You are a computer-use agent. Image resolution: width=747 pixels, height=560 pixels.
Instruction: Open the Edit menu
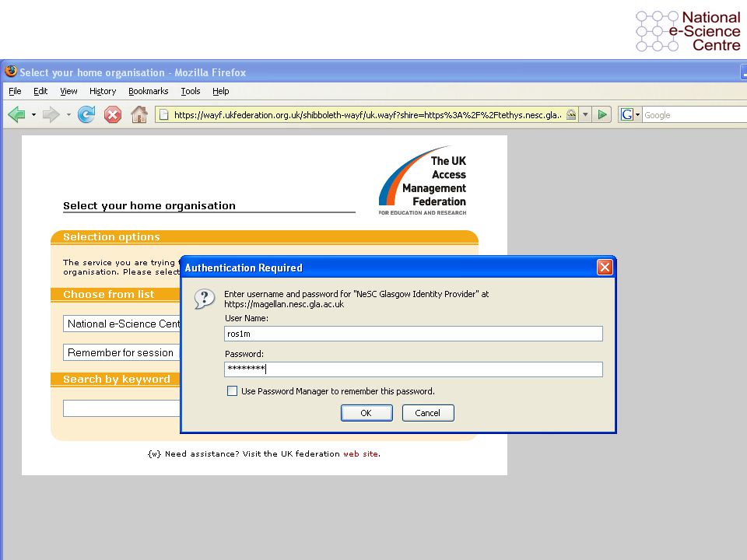click(x=40, y=91)
